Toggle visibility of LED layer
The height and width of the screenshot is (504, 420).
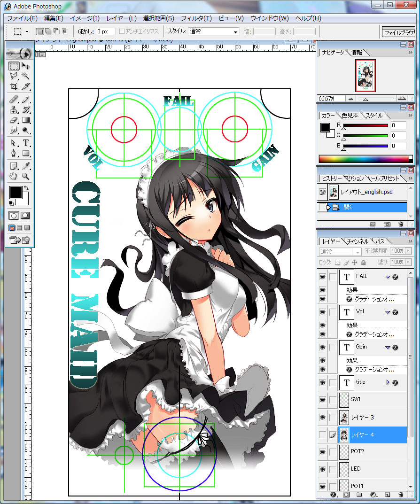pos(323,469)
